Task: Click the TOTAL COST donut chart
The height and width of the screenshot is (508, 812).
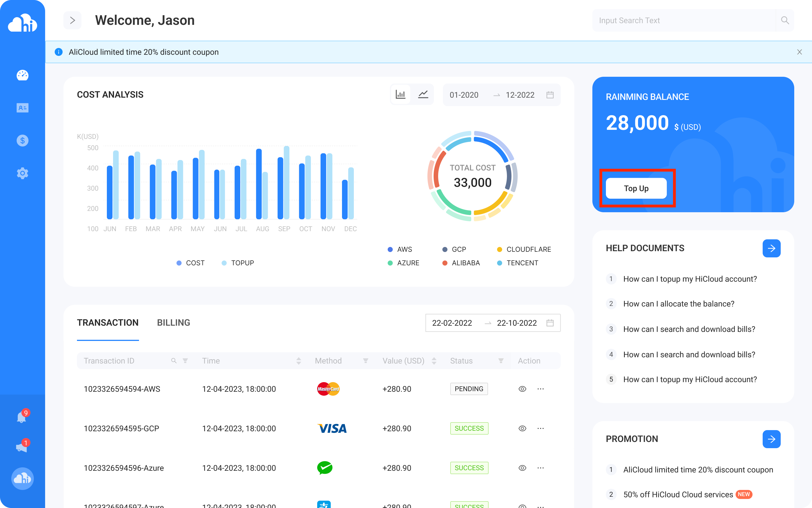Action: tap(473, 176)
